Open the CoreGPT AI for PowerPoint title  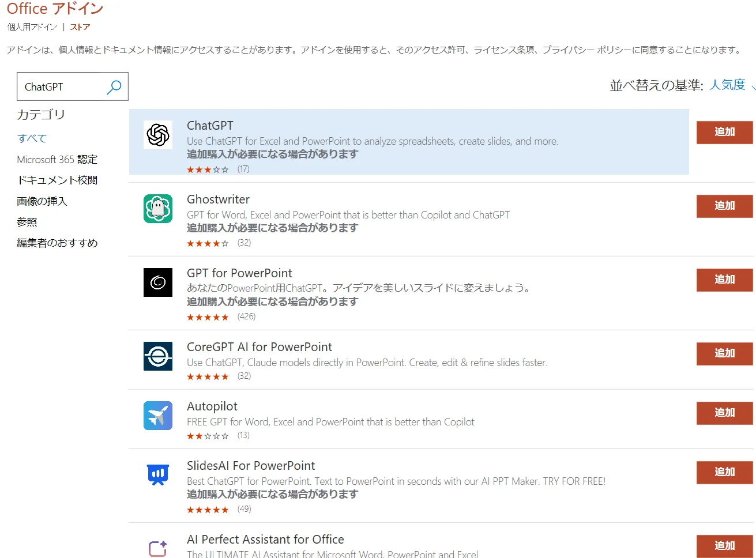click(x=259, y=347)
